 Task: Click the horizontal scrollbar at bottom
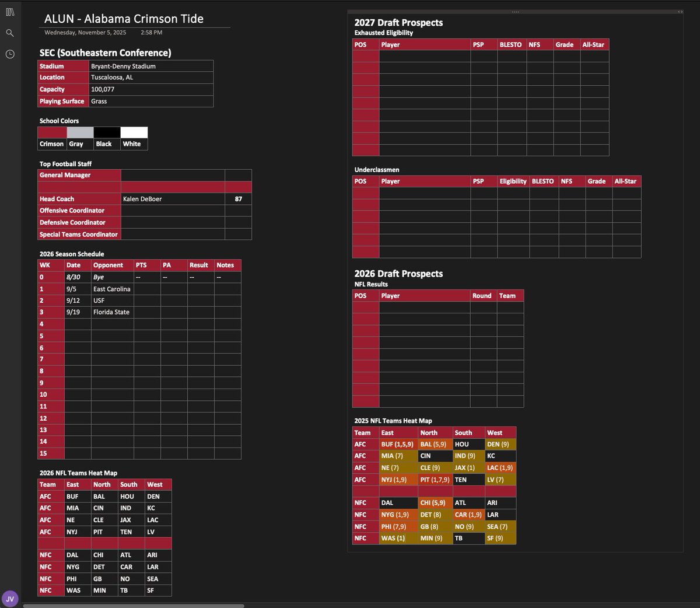(133, 606)
